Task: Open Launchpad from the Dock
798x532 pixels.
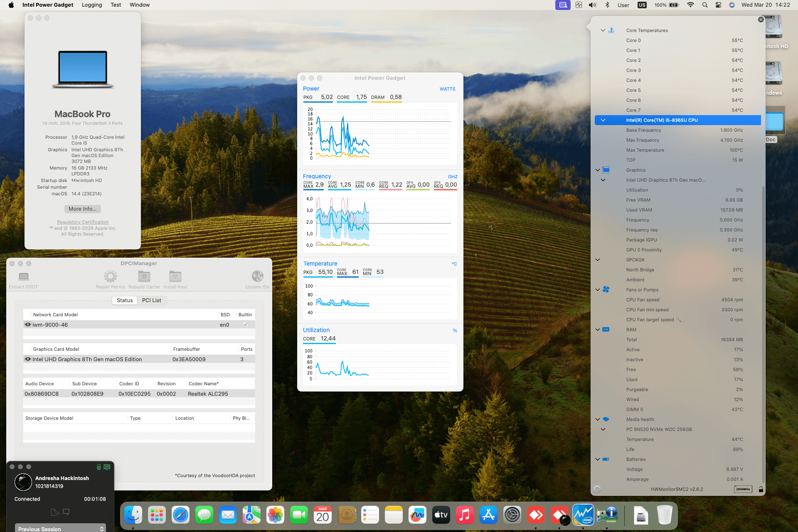Action: tap(157, 515)
